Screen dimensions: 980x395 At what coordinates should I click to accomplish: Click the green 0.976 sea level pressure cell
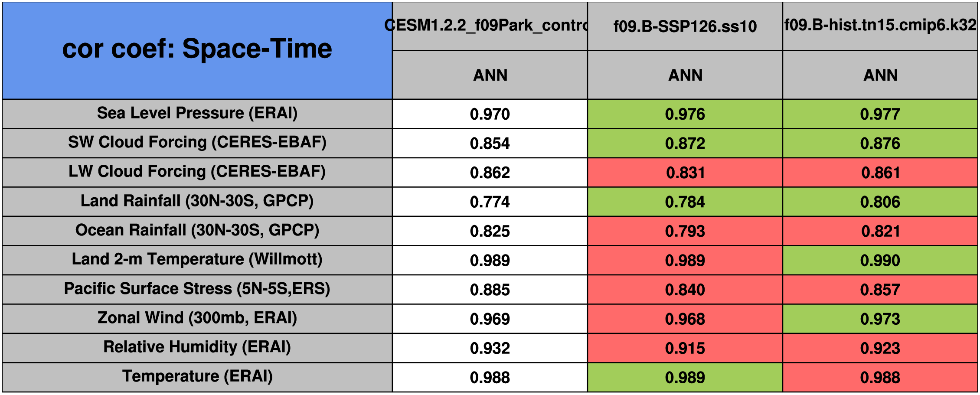685,114
